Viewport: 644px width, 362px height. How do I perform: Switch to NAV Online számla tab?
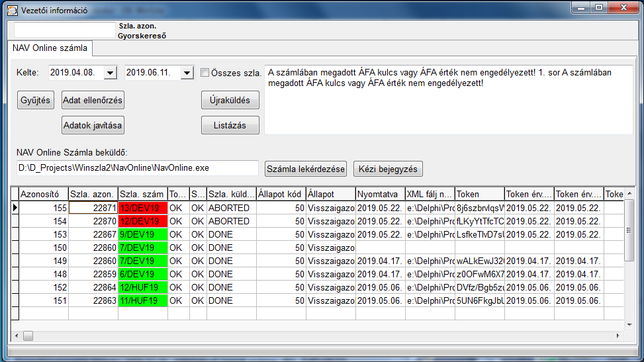point(50,48)
